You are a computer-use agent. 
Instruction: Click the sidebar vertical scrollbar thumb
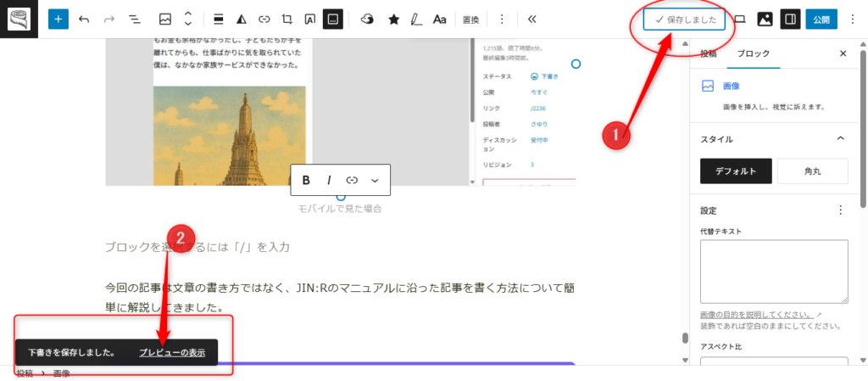tap(862, 128)
